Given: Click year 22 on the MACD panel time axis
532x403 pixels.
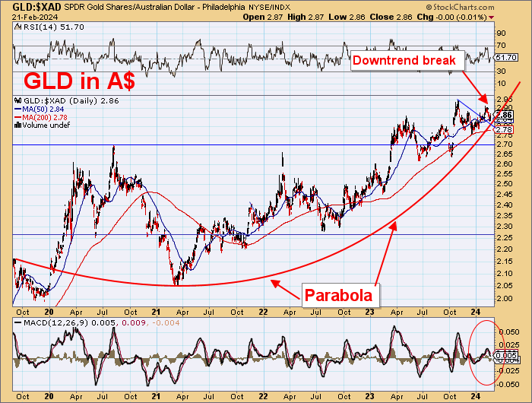Looking at the screenshot, I should (x=263, y=397).
